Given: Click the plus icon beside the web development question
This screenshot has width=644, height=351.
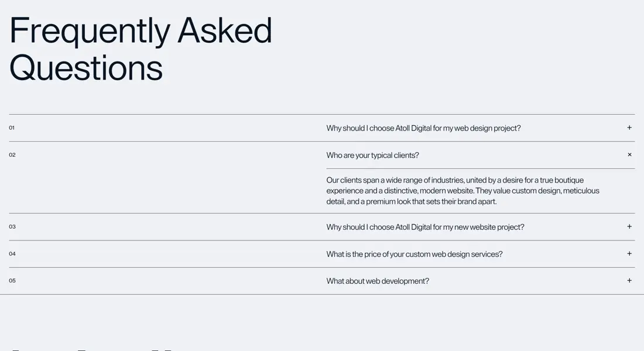Looking at the screenshot, I should [629, 280].
